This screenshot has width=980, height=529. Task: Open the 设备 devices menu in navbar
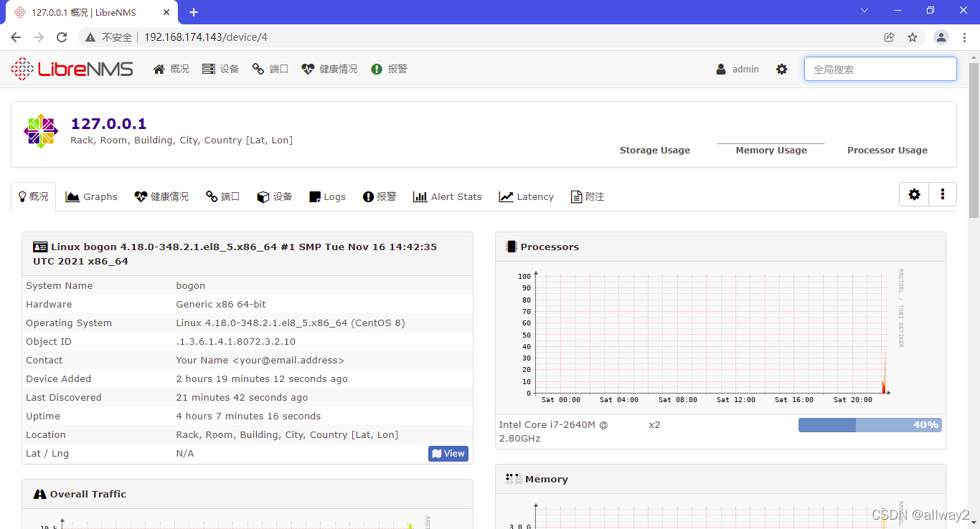(220, 69)
